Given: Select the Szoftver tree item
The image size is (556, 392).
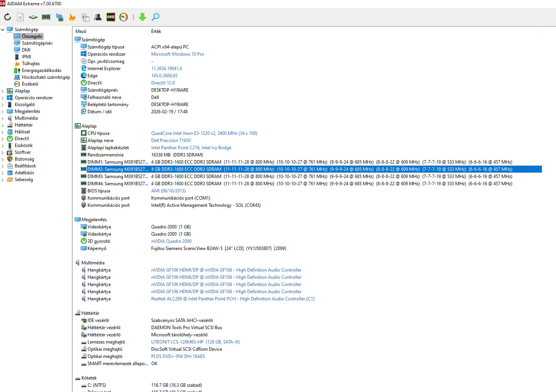Looking at the screenshot, I should (x=23, y=152).
